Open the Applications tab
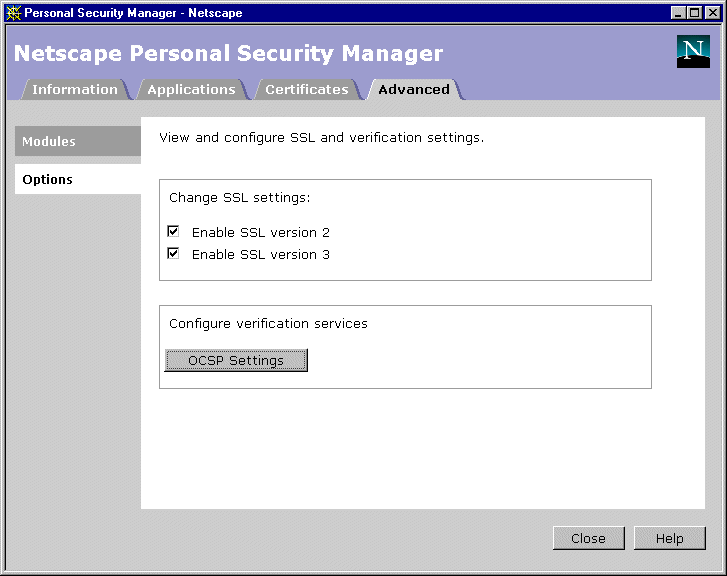 191,89
